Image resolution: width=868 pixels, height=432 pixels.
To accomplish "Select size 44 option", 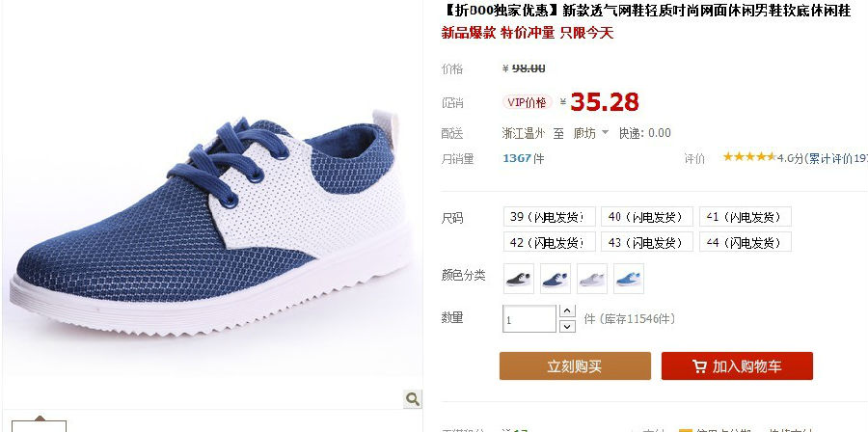I will pos(746,242).
